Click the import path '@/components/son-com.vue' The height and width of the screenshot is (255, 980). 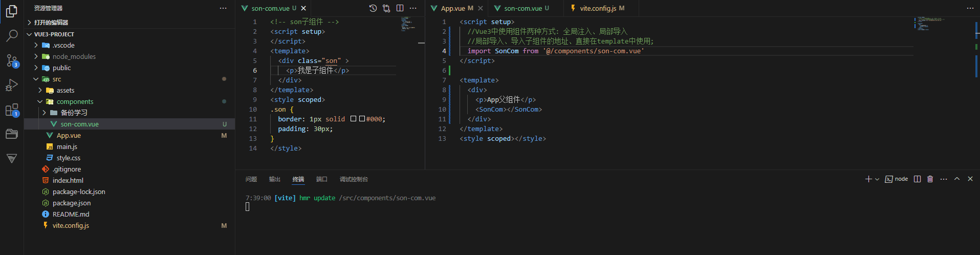tap(594, 51)
